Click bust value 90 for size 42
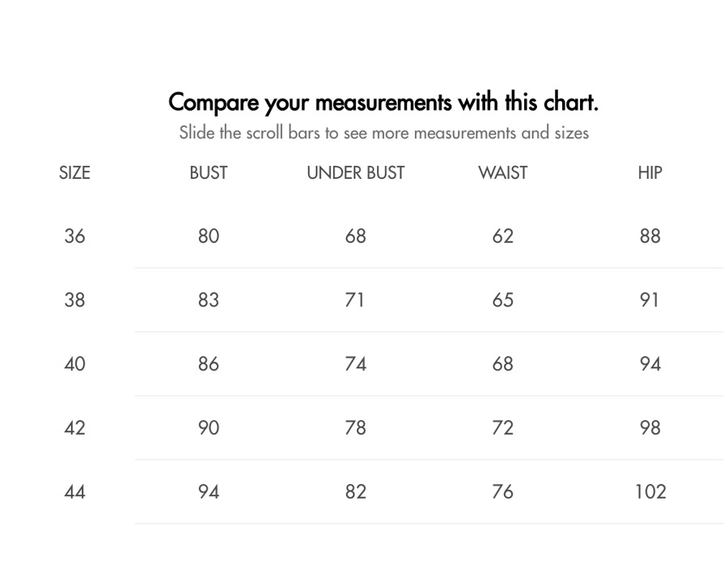Screen dimensions: 728x586 tap(209, 428)
